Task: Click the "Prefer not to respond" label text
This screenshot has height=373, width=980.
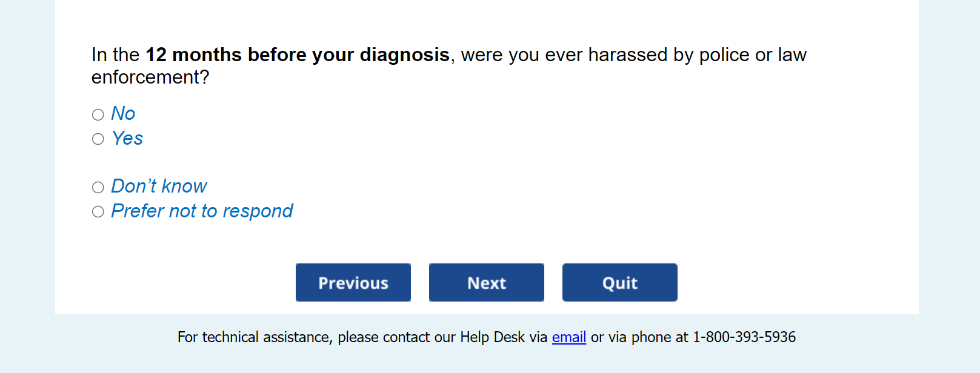Action: point(202,211)
